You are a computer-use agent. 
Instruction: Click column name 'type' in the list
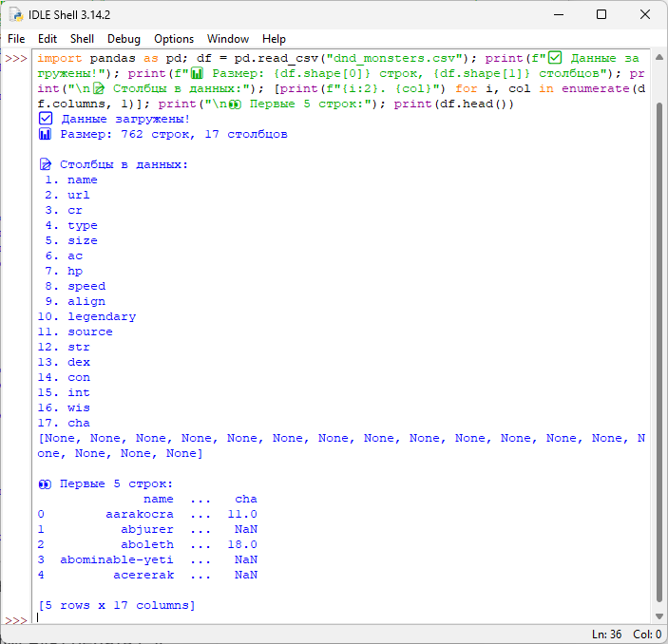click(x=83, y=225)
